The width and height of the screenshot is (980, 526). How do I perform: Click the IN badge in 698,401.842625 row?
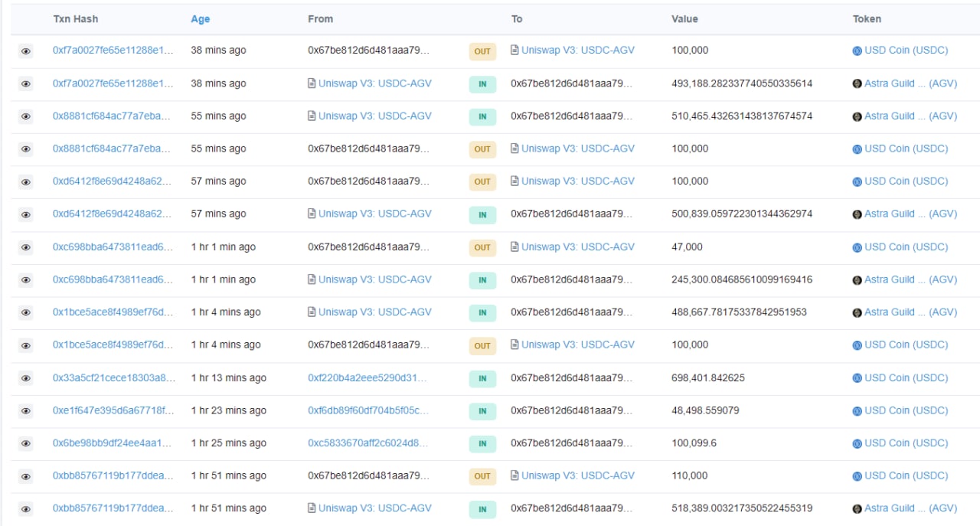pos(482,378)
